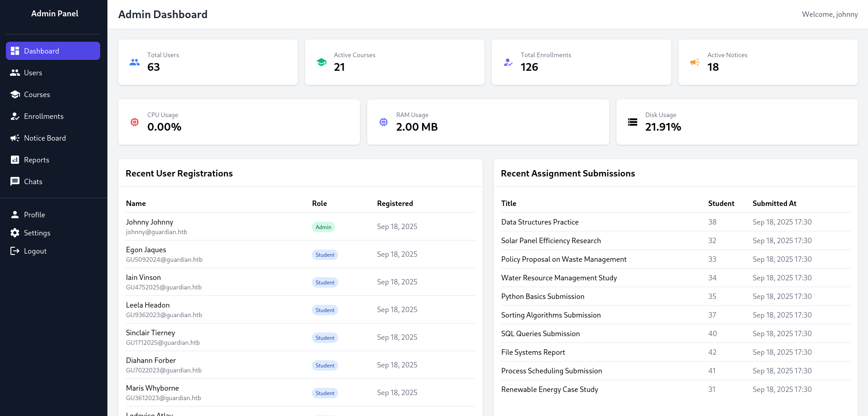Click the orange Active Notices megaphone icon
Viewport: 868px width, 416px height.
click(694, 62)
